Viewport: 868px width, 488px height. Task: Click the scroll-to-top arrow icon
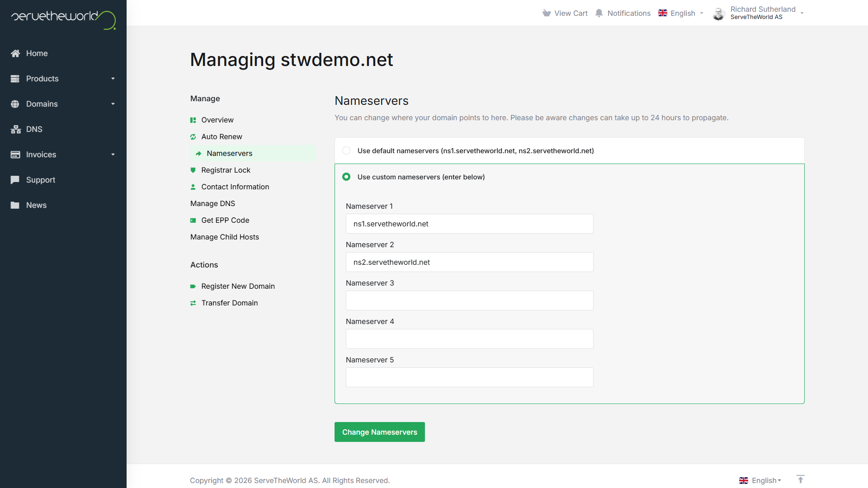pos(801,479)
